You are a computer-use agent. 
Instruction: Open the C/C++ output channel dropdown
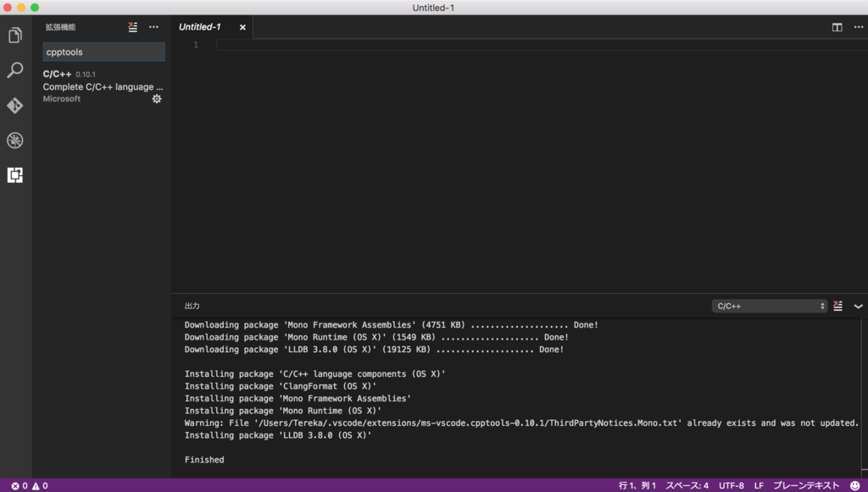click(770, 306)
